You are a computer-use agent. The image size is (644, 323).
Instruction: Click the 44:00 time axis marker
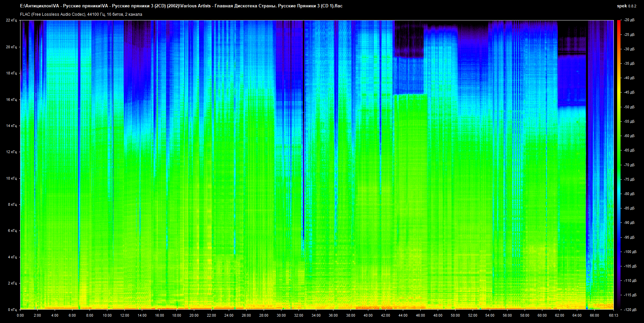click(403, 315)
